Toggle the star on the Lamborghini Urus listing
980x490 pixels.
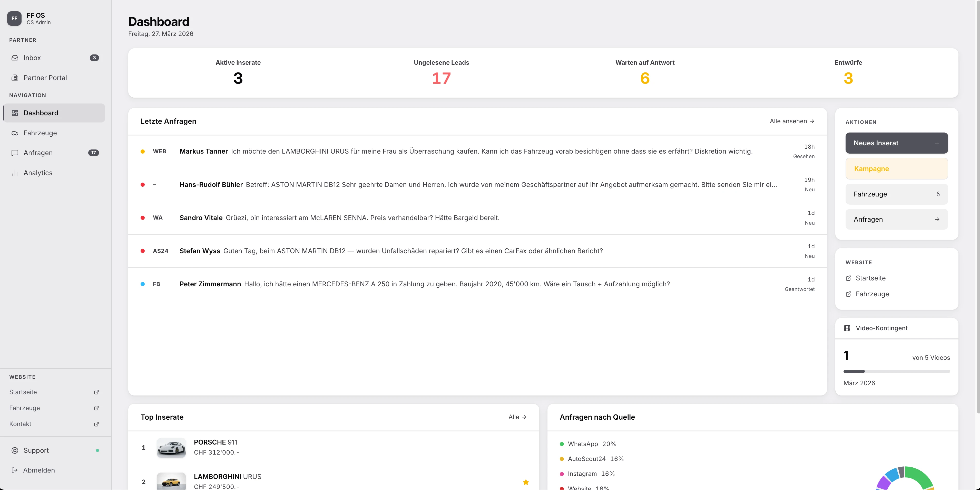[x=526, y=482]
